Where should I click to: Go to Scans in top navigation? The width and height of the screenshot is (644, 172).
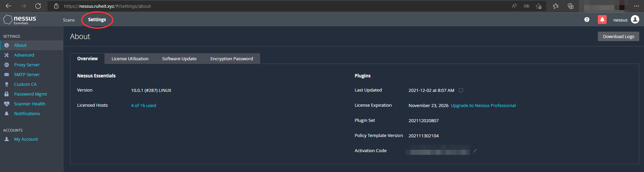(x=69, y=20)
